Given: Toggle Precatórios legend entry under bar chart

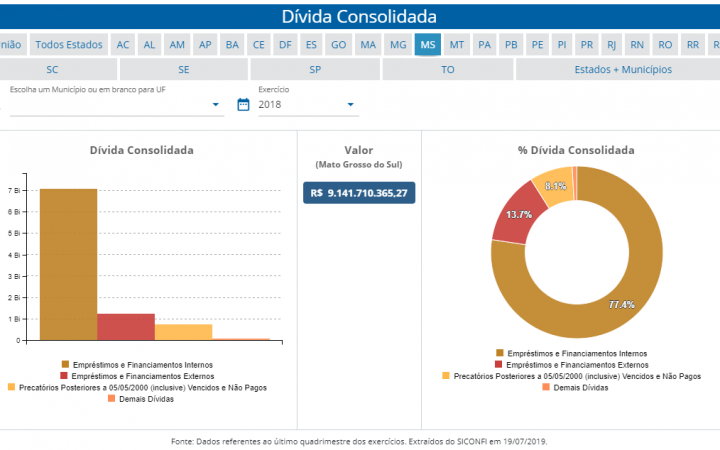Looking at the screenshot, I should pyautogui.click(x=12, y=387).
